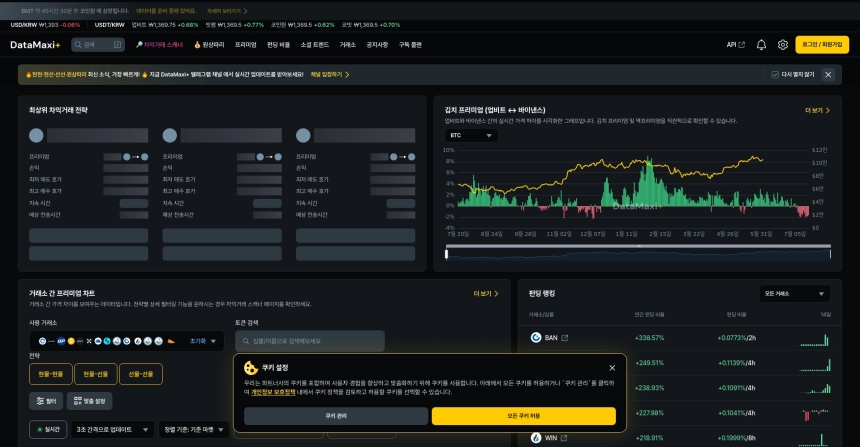Image resolution: width=860 pixels, height=447 pixels.
Task: Expand the BTC coin dropdown
Action: tap(471, 135)
